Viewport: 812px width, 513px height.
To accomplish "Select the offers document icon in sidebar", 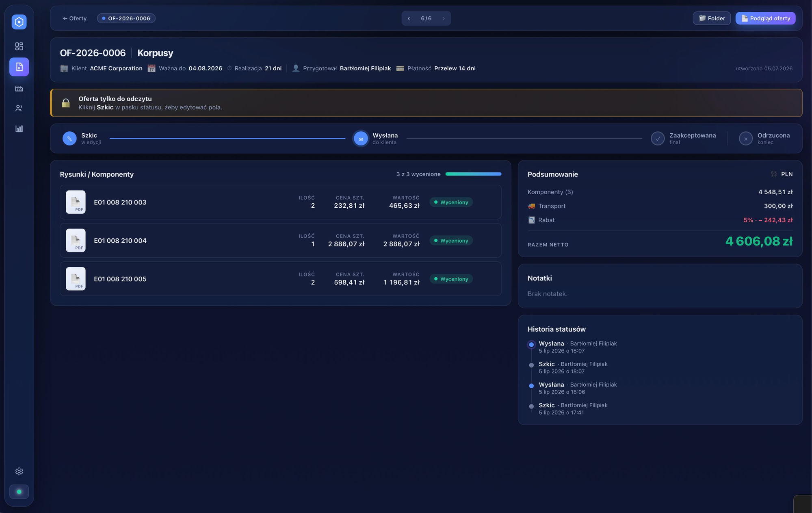I will (x=19, y=67).
